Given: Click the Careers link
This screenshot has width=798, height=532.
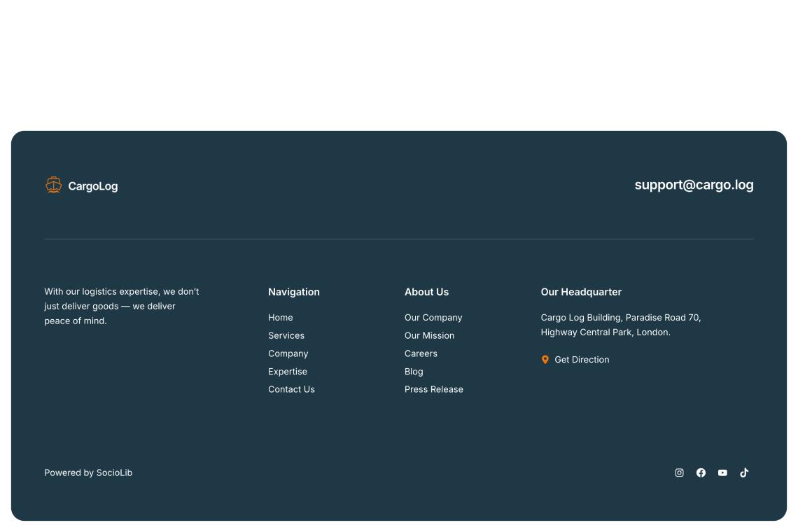Looking at the screenshot, I should click(421, 353).
